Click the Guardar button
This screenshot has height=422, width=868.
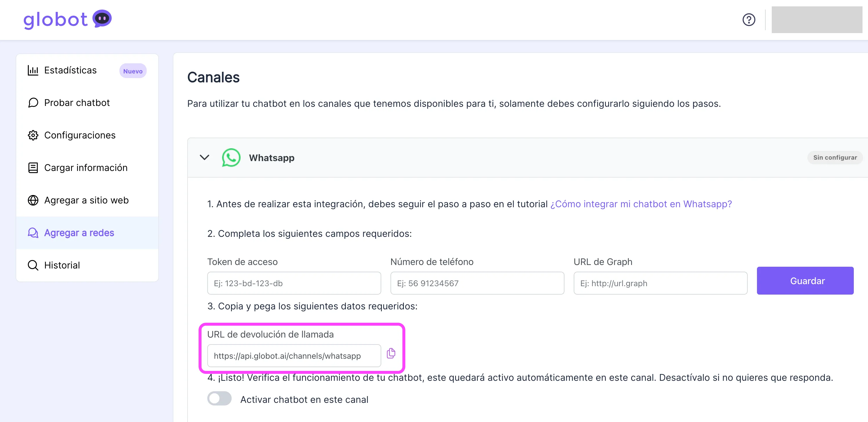coord(805,281)
